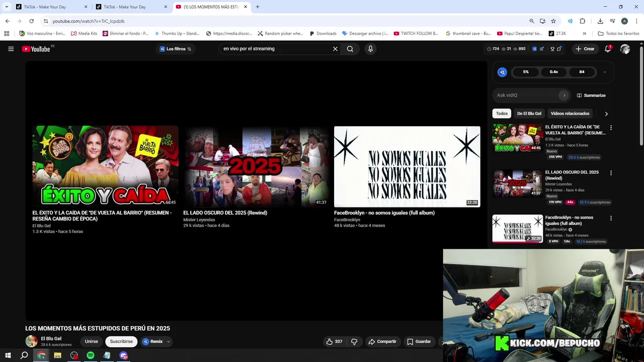Click Summarize button
Viewport: 644px width, 362px height.
click(x=591, y=95)
